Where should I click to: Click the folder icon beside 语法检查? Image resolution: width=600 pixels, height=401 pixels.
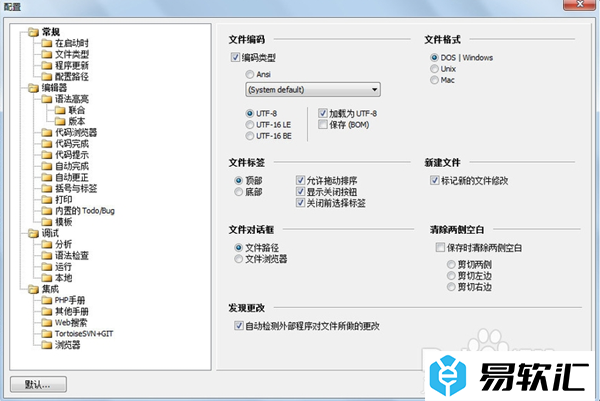pos(47,255)
